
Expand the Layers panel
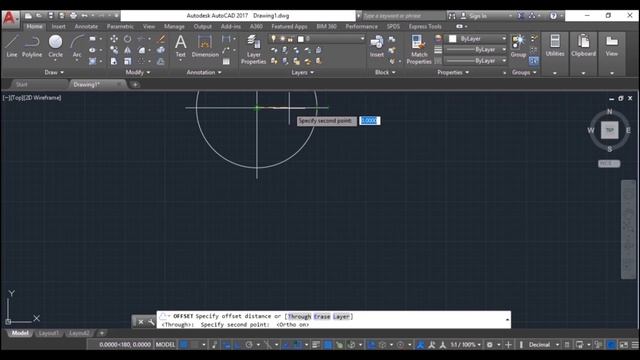302,72
